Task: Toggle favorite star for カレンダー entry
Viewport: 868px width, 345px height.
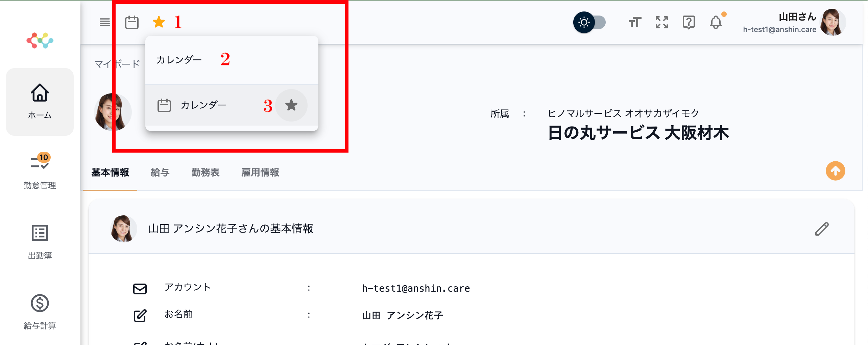Action: 291,105
